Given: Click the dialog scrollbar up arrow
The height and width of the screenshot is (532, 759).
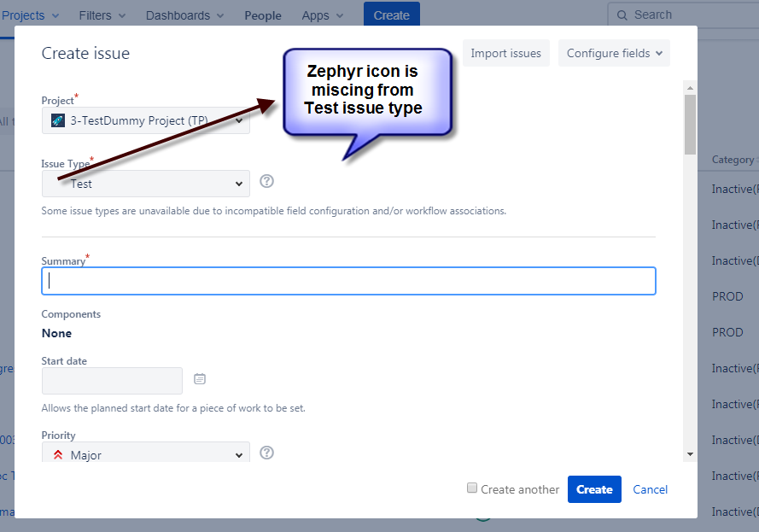Looking at the screenshot, I should point(690,88).
